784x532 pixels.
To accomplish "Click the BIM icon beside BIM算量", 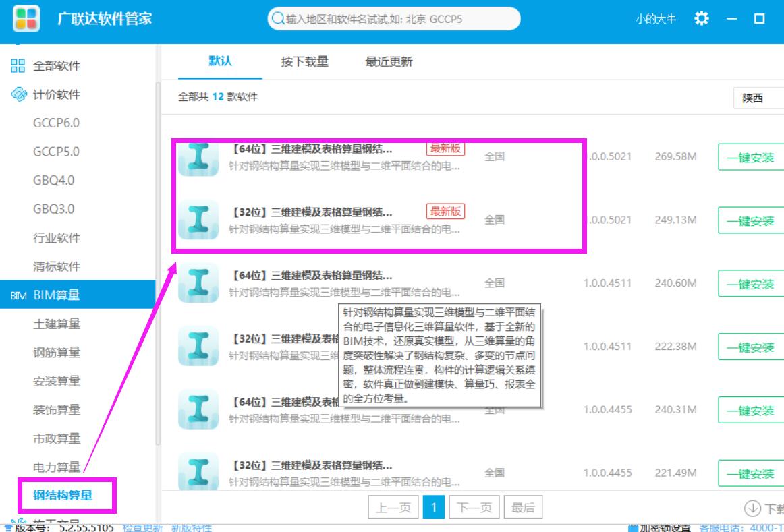I will point(18,295).
